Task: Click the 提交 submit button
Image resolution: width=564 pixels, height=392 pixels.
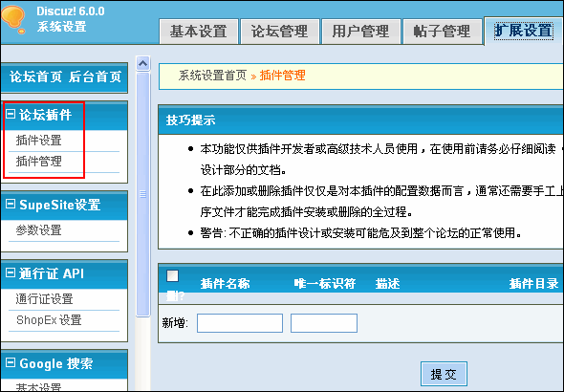Action: [x=444, y=374]
